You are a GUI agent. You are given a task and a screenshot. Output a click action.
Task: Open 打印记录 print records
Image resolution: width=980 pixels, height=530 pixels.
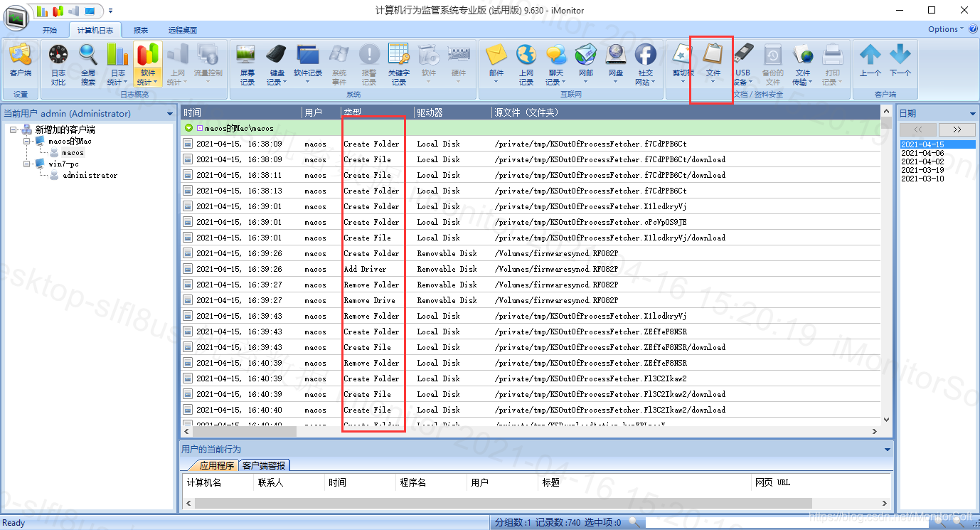pyautogui.click(x=833, y=64)
